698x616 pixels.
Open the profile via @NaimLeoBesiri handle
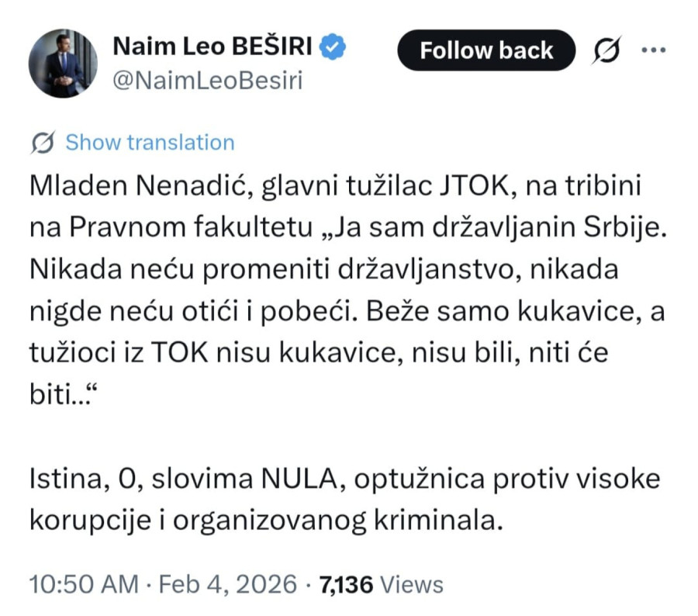pyautogui.click(x=210, y=77)
